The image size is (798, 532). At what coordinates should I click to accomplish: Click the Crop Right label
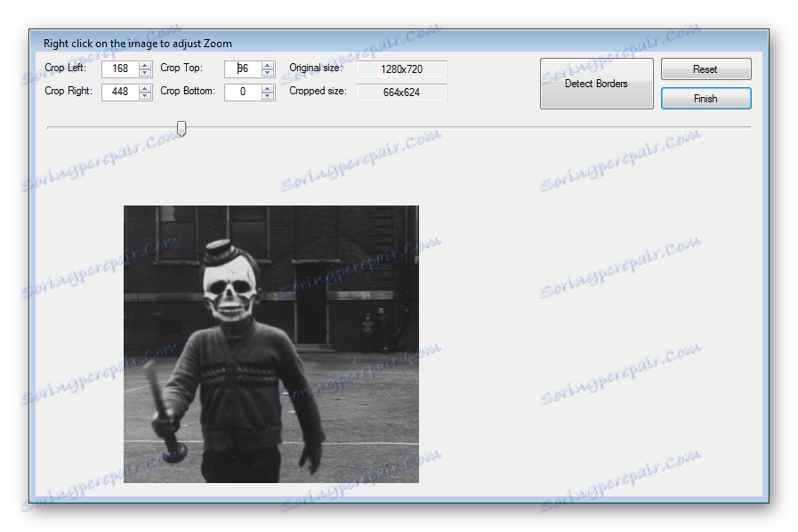click(x=69, y=91)
